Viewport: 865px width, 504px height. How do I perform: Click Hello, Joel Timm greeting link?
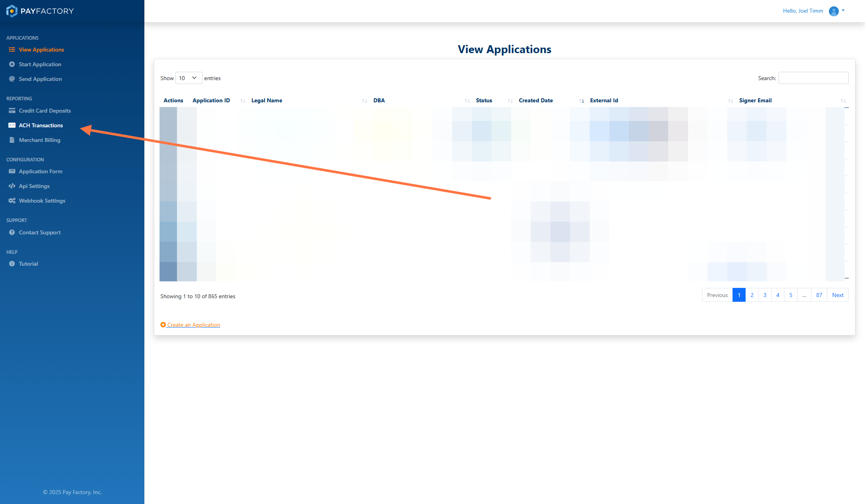(803, 11)
